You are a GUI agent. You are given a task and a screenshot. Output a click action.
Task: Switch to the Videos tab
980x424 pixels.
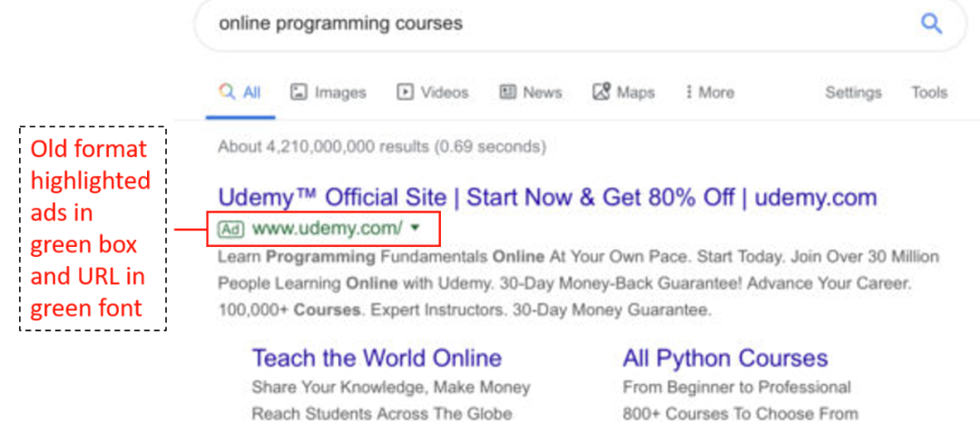[x=433, y=94]
